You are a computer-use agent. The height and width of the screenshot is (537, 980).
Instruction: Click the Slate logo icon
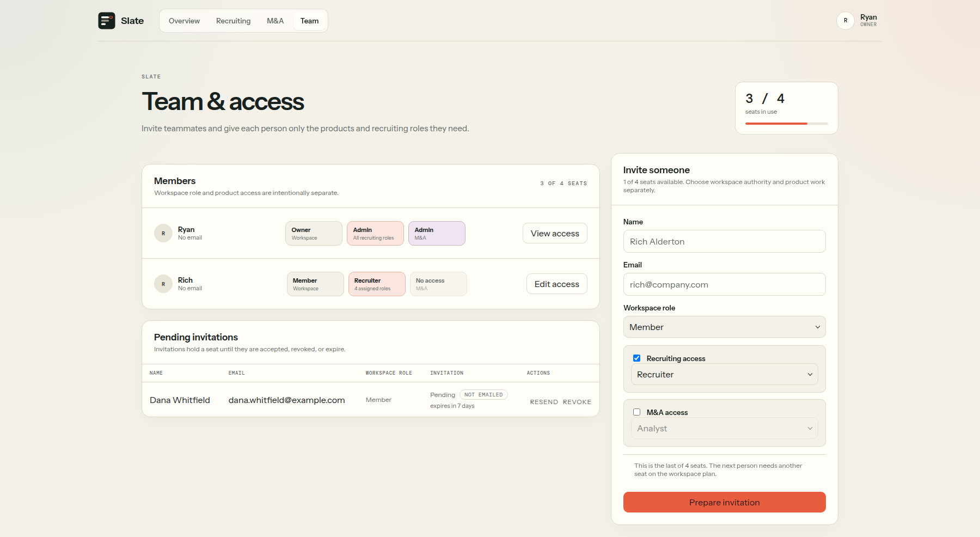[107, 21]
